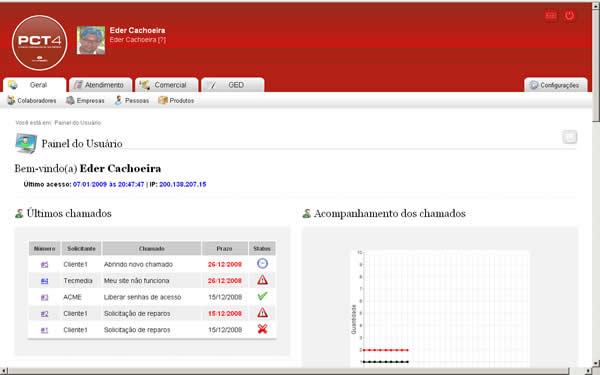
Task: Click the horizontal scrollbar left arrow
Action: tap(4, 371)
